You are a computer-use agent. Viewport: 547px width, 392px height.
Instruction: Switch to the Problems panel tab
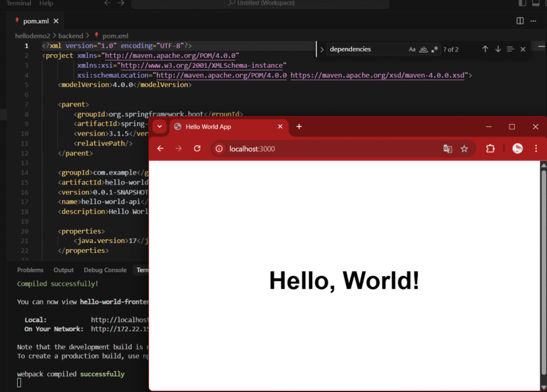click(30, 270)
